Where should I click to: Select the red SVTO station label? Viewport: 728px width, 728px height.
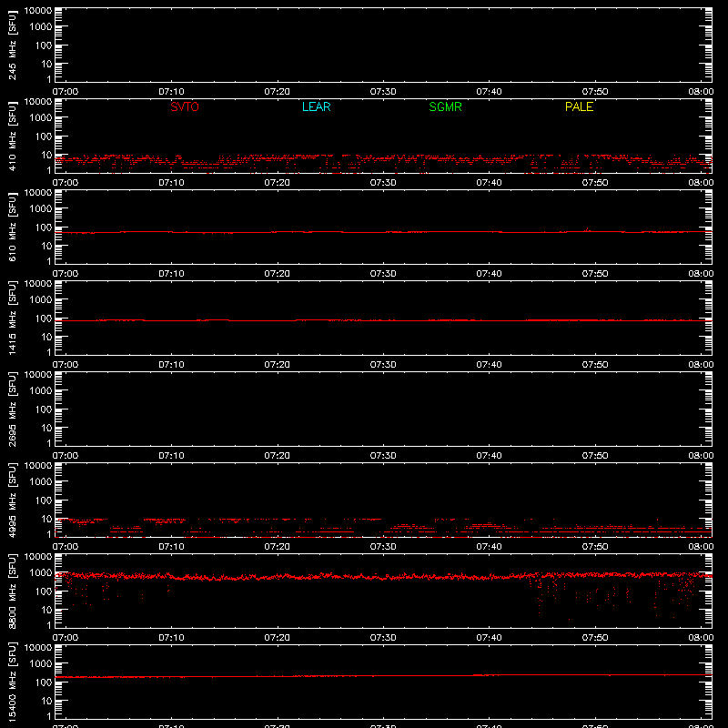pyautogui.click(x=185, y=106)
